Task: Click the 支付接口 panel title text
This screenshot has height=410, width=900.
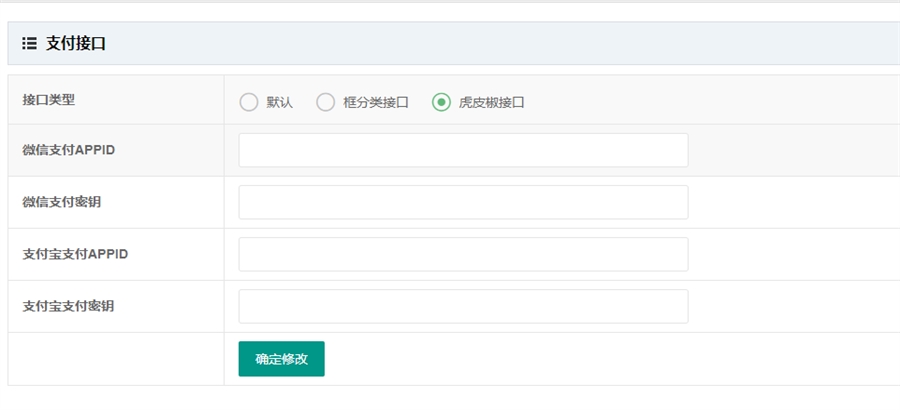Action: 76,43
